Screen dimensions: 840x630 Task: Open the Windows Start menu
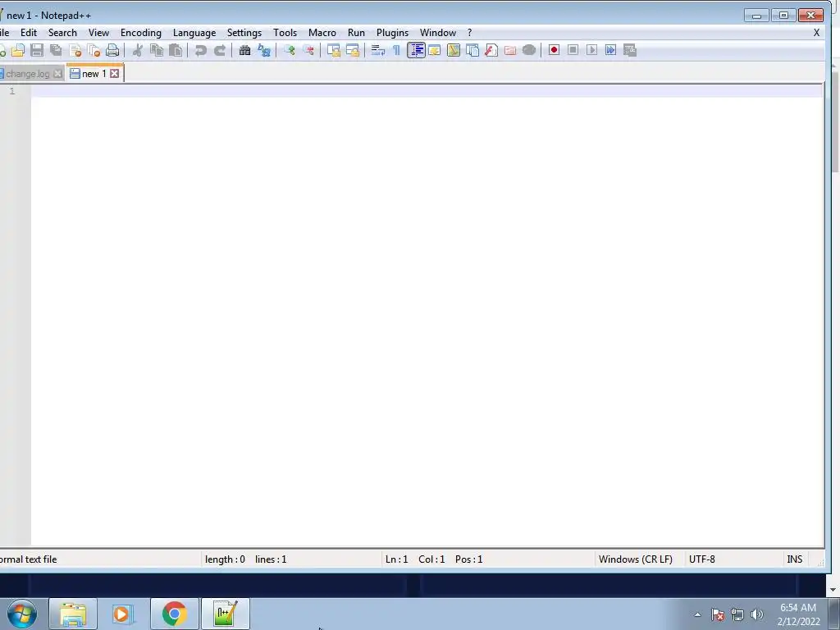click(22, 614)
